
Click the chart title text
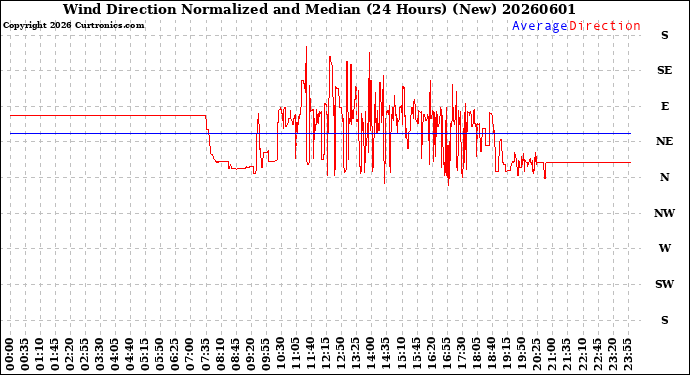tap(319, 9)
